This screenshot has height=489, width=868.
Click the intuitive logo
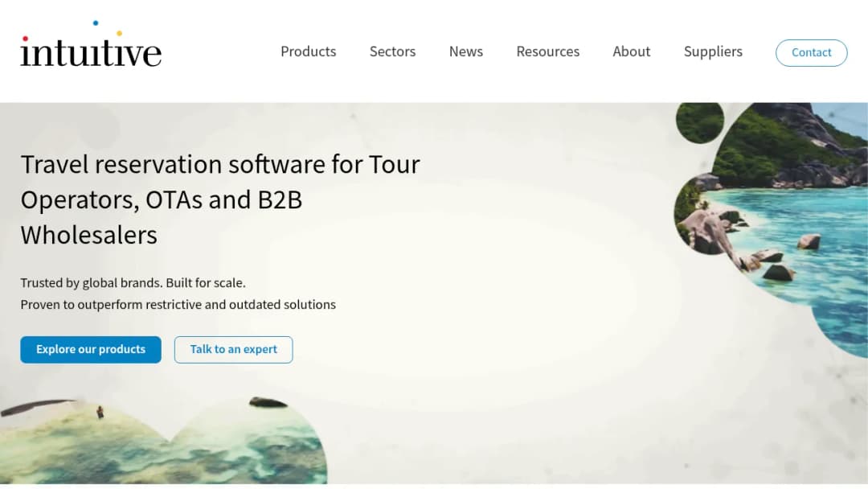[x=91, y=45]
